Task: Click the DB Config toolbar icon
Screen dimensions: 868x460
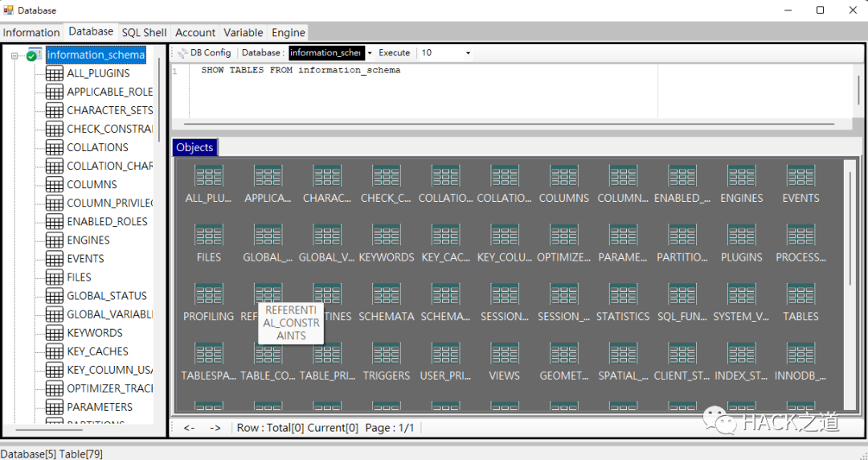Action: point(182,53)
